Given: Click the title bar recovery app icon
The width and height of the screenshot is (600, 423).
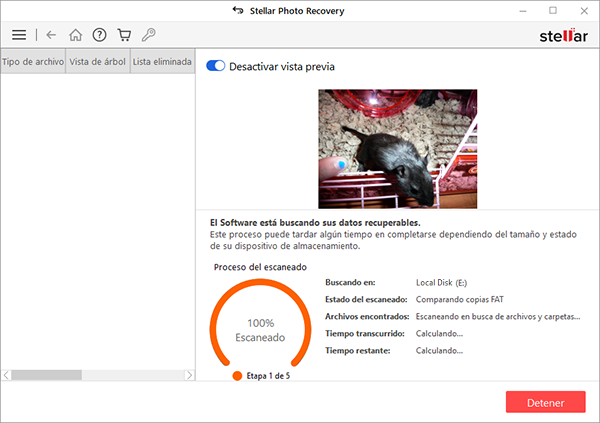Looking at the screenshot, I should (x=237, y=10).
